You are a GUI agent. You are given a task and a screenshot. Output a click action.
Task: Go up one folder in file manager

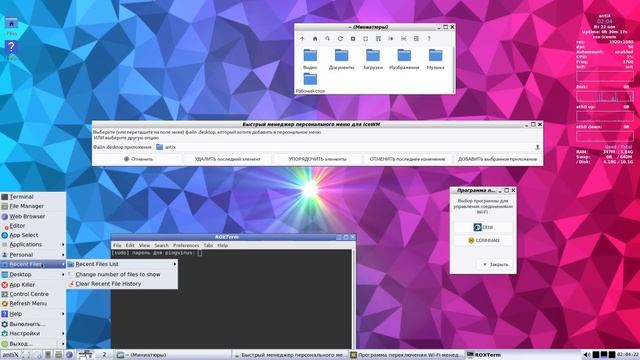302,38
